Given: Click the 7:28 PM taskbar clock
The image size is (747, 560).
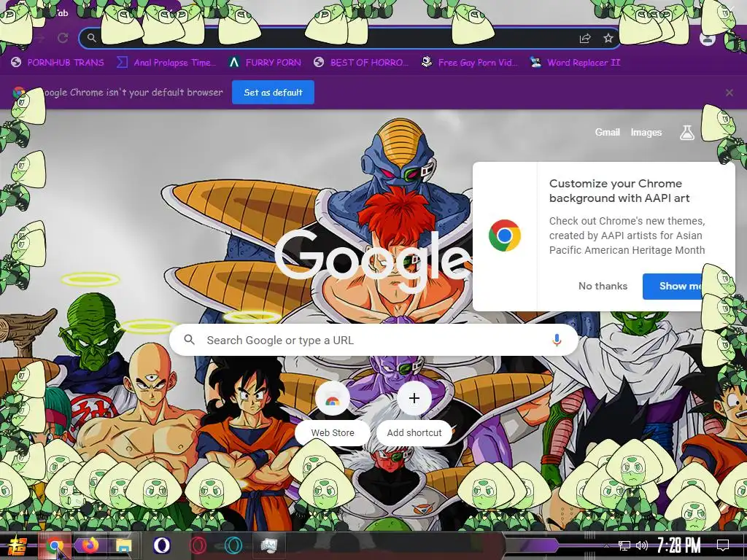Looking at the screenshot, I should pos(679,545).
